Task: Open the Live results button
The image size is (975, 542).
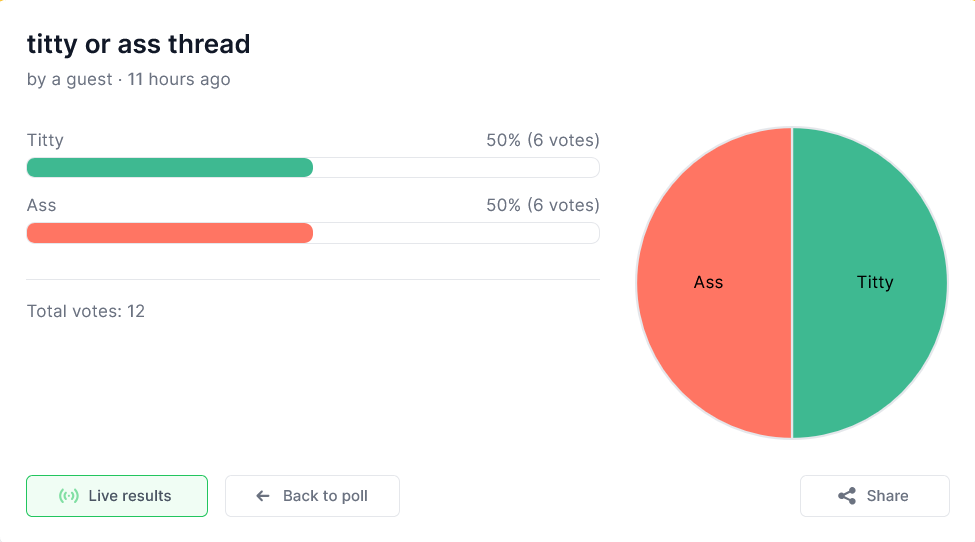Action: click(x=117, y=496)
